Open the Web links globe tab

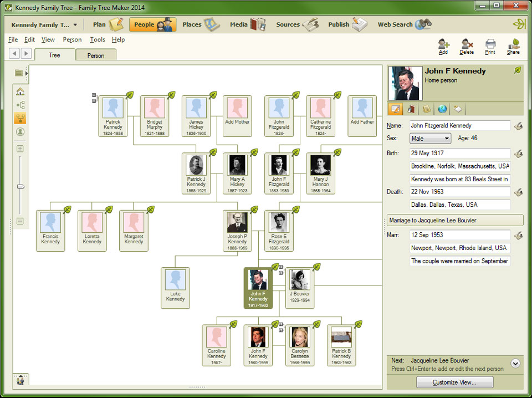(442, 109)
